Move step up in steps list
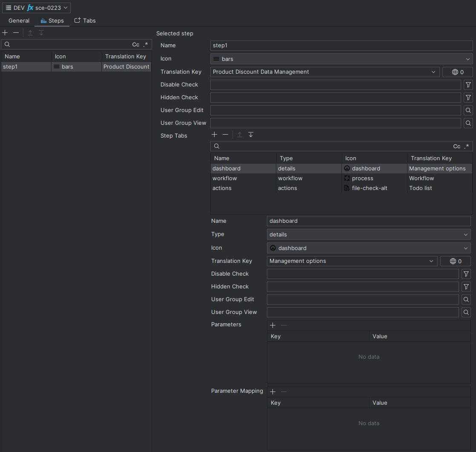Viewport: 476px width, 452px height. (x=30, y=33)
